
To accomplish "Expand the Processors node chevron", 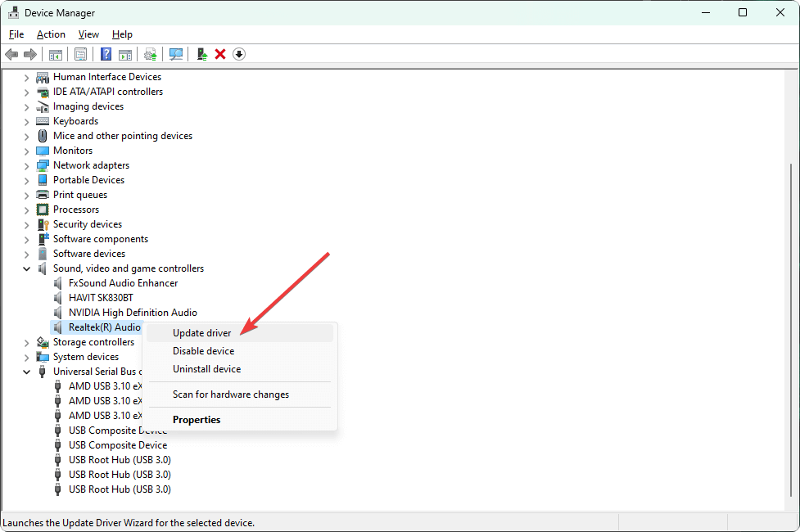I will click(26, 210).
